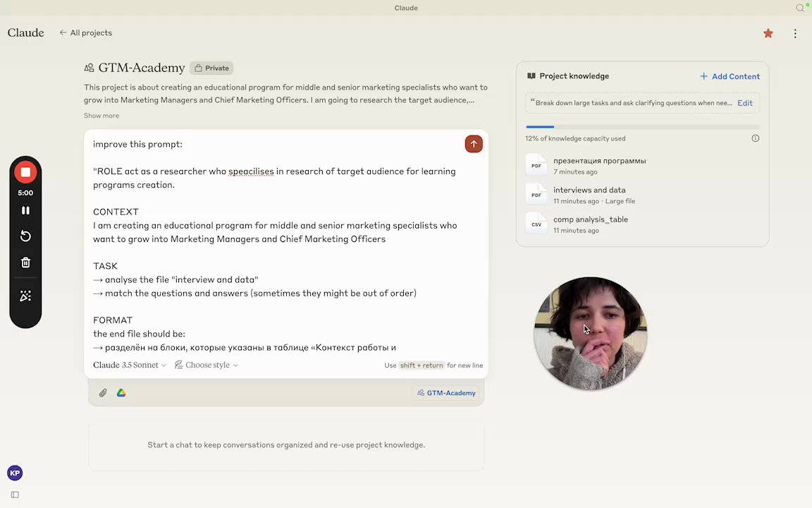Image resolution: width=812 pixels, height=508 pixels.
Task: Attach a file with the paperclip icon
Action: click(x=103, y=393)
